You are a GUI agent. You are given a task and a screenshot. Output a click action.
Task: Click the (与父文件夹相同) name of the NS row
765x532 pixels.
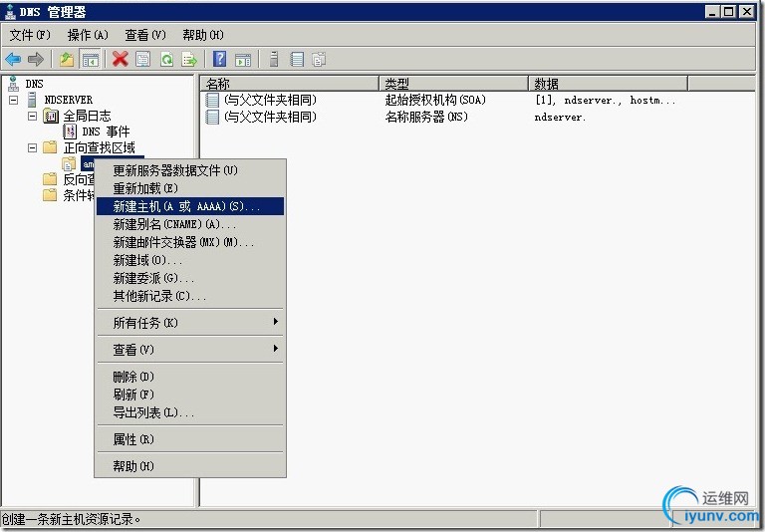(x=270, y=118)
